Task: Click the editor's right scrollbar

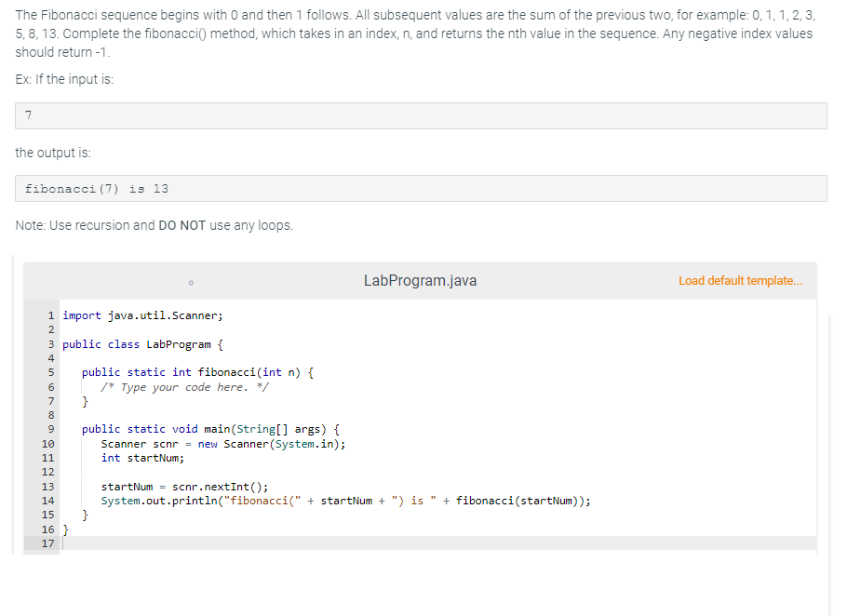Action: point(831,419)
